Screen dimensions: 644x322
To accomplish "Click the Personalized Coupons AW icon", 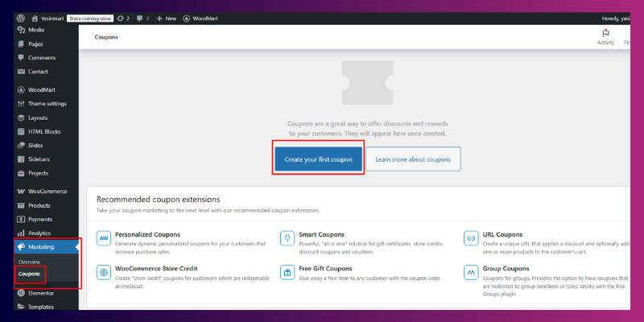I will pos(104,238).
